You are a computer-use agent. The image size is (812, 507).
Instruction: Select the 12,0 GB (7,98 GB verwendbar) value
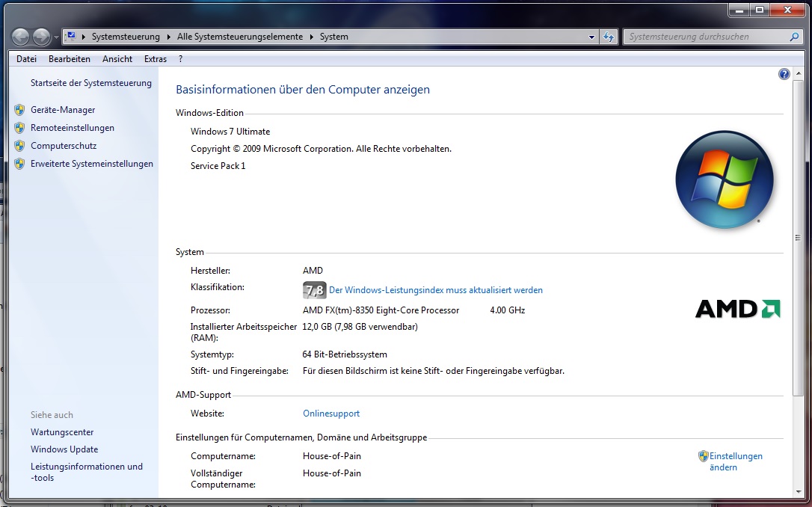point(360,327)
